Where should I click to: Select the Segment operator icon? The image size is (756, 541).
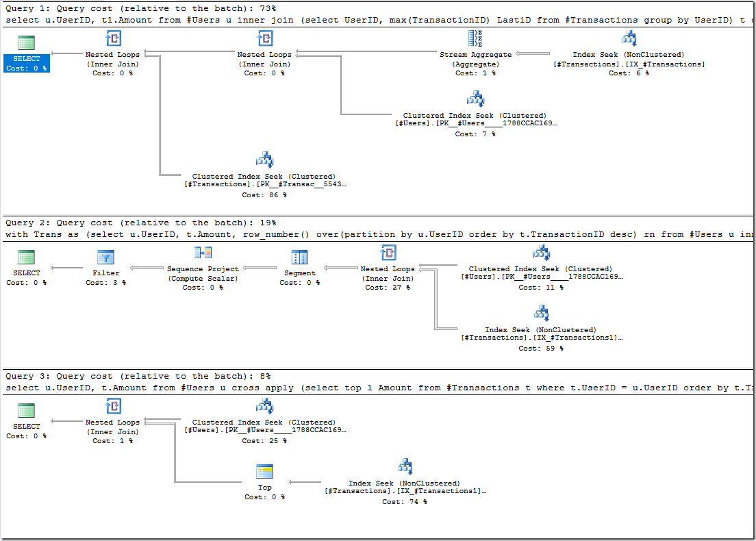[x=299, y=257]
